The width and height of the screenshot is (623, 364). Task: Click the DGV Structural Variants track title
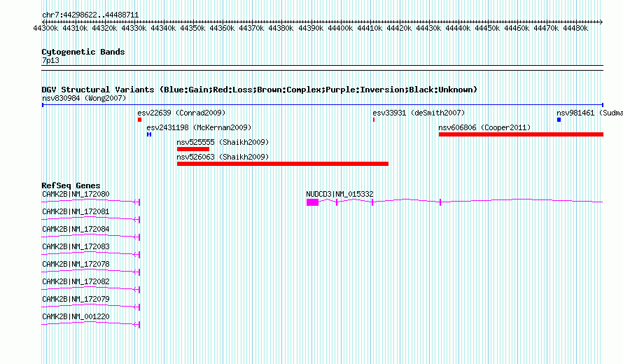pos(260,90)
